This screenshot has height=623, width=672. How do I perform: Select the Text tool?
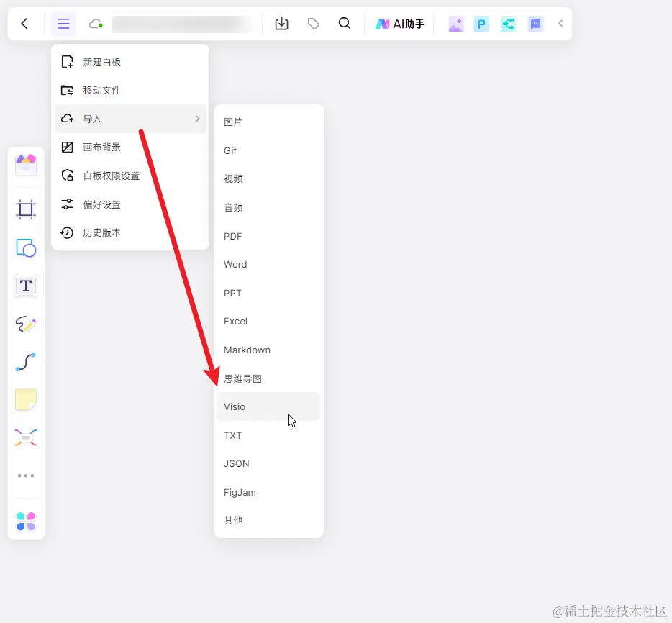click(x=25, y=286)
